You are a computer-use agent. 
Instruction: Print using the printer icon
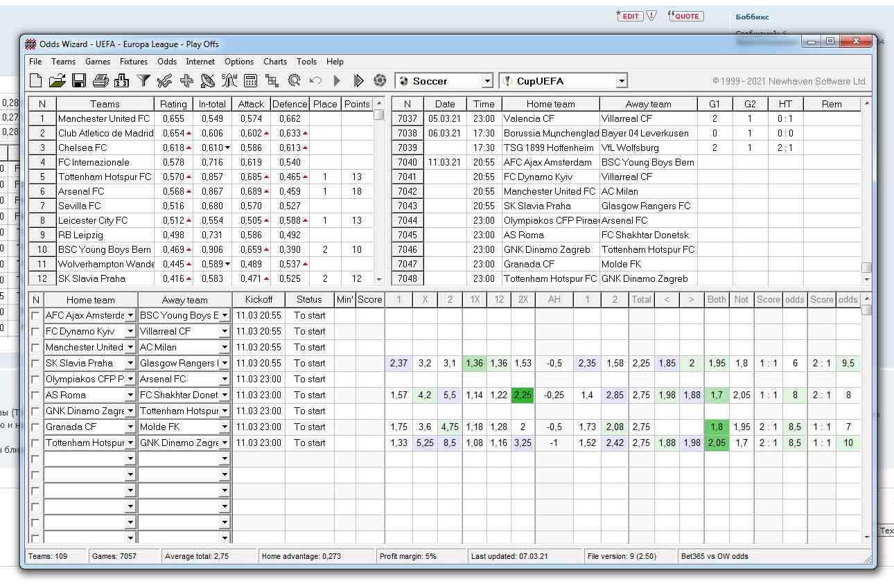click(100, 81)
